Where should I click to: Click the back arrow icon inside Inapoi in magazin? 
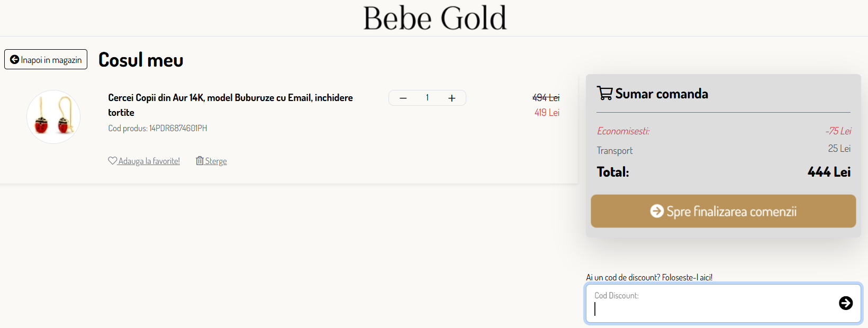click(x=14, y=59)
